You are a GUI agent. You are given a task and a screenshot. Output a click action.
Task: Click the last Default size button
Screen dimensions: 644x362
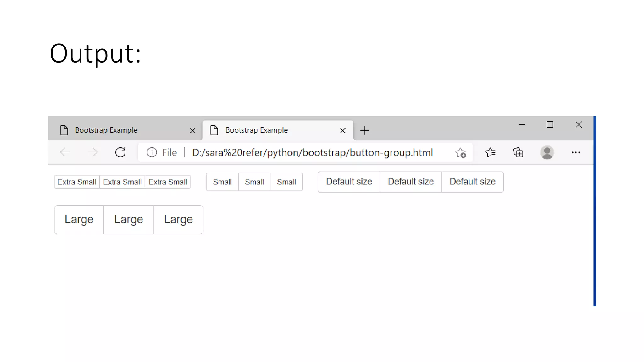[472, 182]
